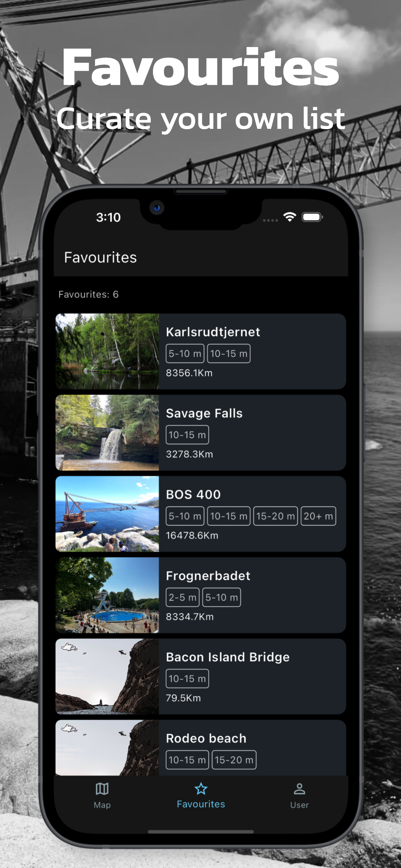Tap the Favourites tab label in bottom bar
Viewport: 401px width, 868px height.
201,804
